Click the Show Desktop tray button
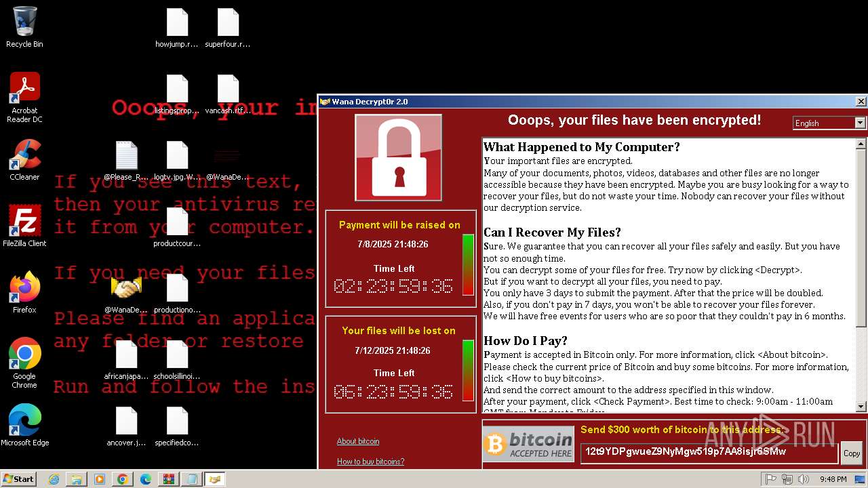 click(x=861, y=479)
